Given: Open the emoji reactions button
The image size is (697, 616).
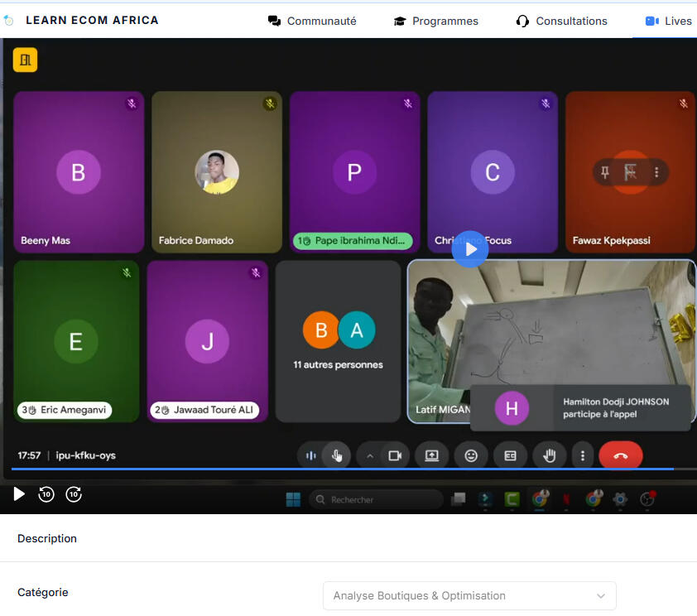Looking at the screenshot, I should click(x=471, y=456).
